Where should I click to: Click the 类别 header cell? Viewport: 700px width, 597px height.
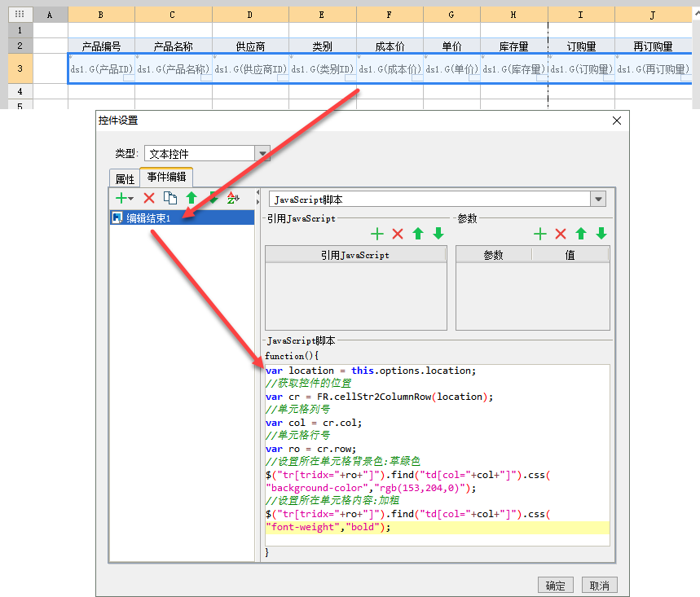tap(323, 46)
